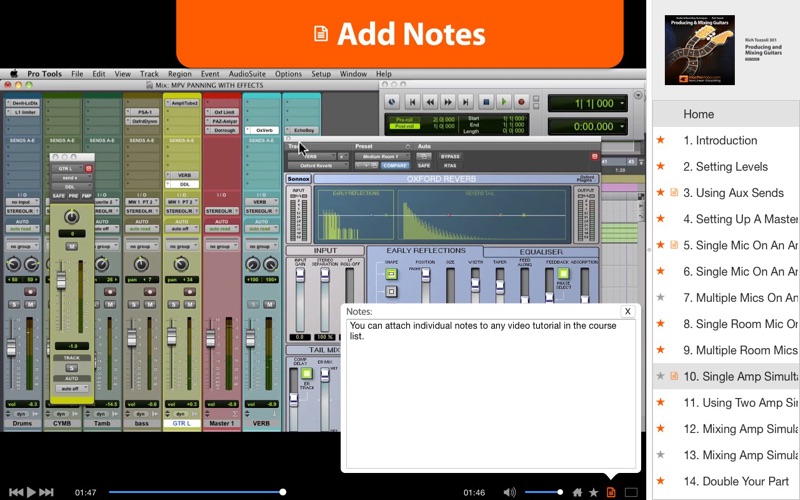Toggle the star beside 7. Multiple Mics
The height and width of the screenshot is (500, 800).
coord(661,297)
